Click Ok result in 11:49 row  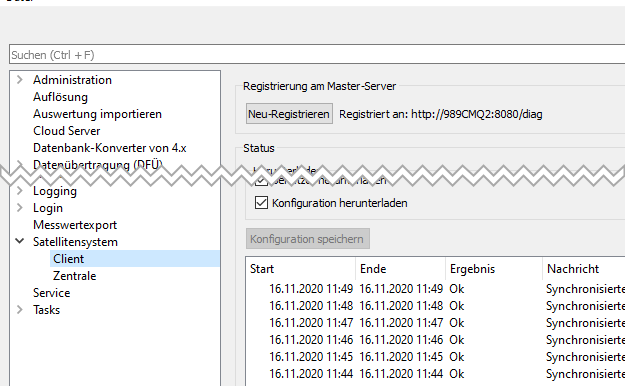(x=457, y=289)
